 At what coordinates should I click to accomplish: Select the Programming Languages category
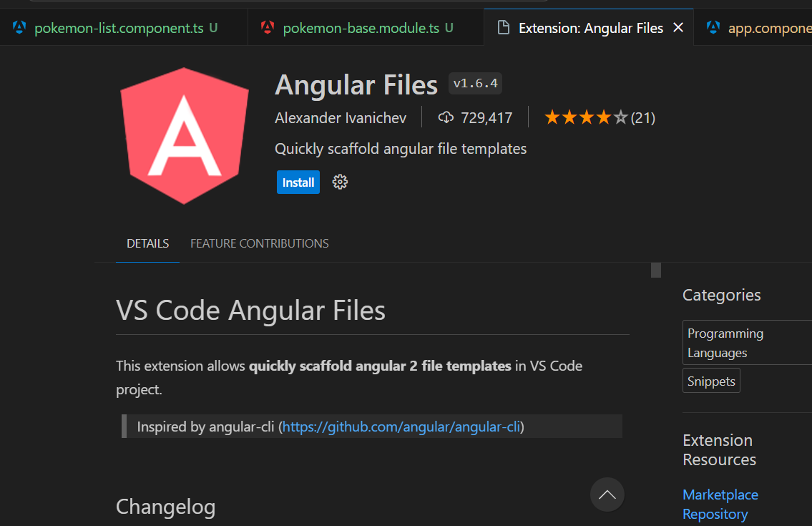(748, 343)
